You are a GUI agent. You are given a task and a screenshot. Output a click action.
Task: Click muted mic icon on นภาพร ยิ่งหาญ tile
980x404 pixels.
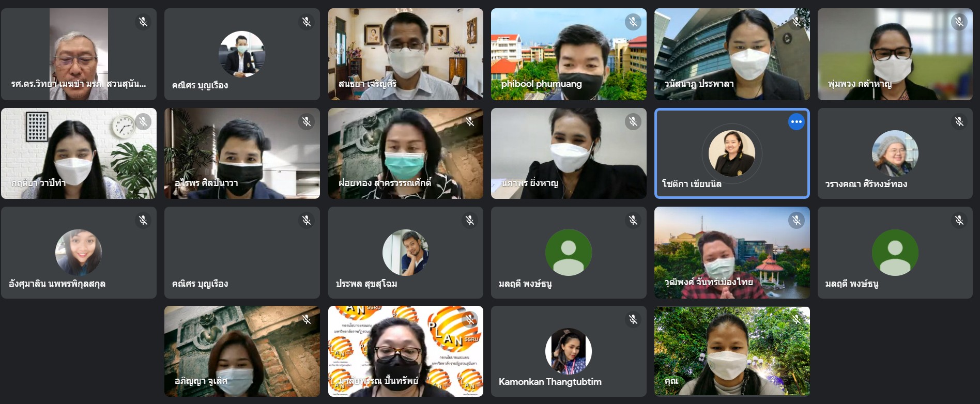click(633, 121)
